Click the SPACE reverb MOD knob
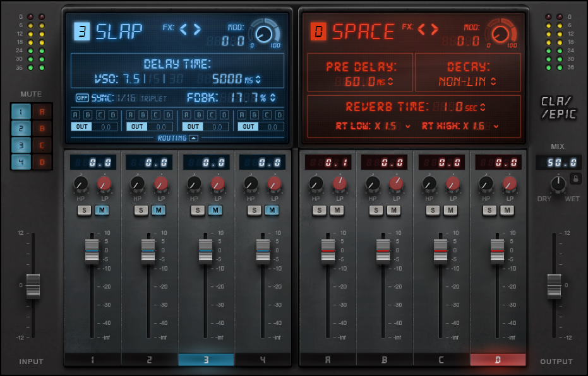Screen dimensions: 588x376 click(x=500, y=34)
